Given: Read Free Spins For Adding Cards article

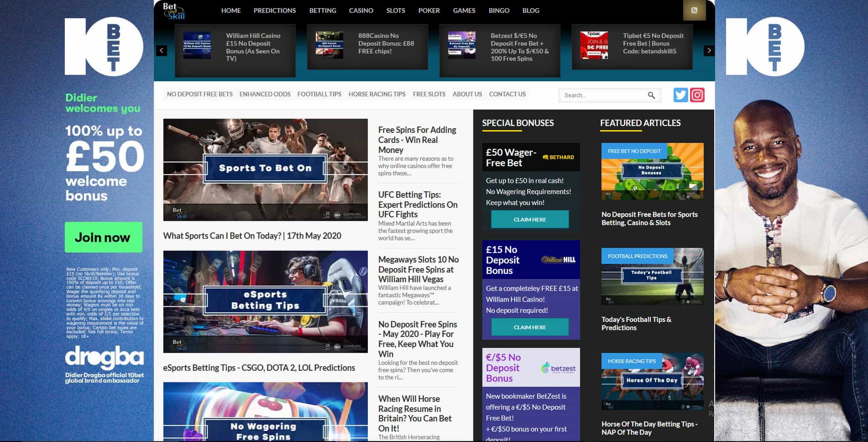Looking at the screenshot, I should (418, 140).
